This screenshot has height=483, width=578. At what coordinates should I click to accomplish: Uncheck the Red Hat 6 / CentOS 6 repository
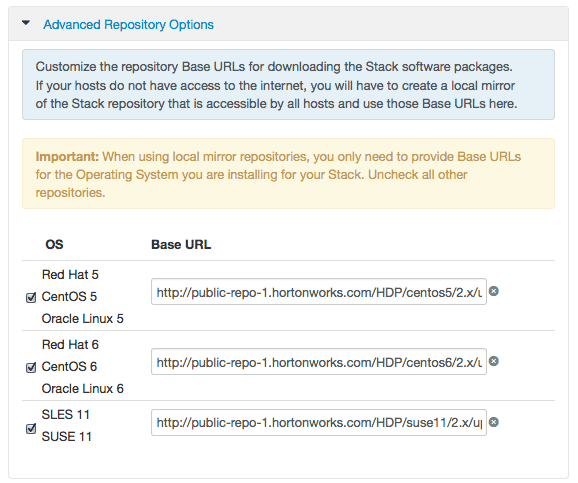(x=31, y=367)
